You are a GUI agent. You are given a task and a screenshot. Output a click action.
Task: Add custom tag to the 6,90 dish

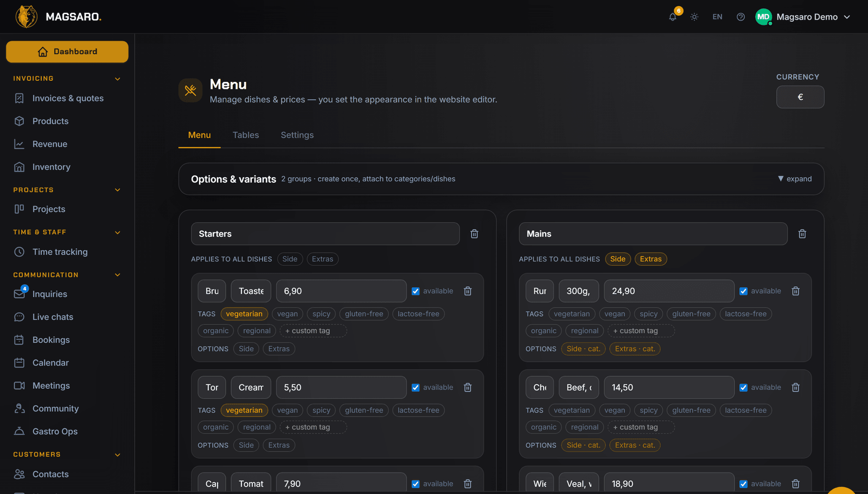tap(313, 331)
